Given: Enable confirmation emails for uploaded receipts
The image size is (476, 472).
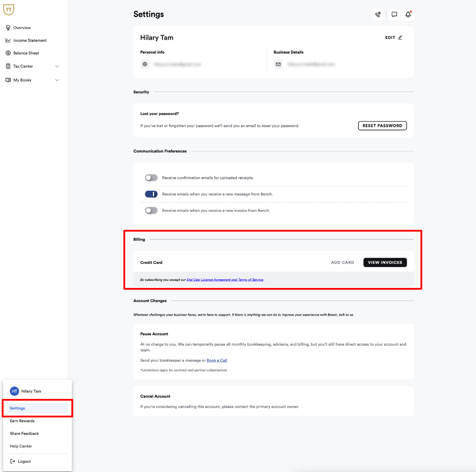Looking at the screenshot, I should click(151, 177).
